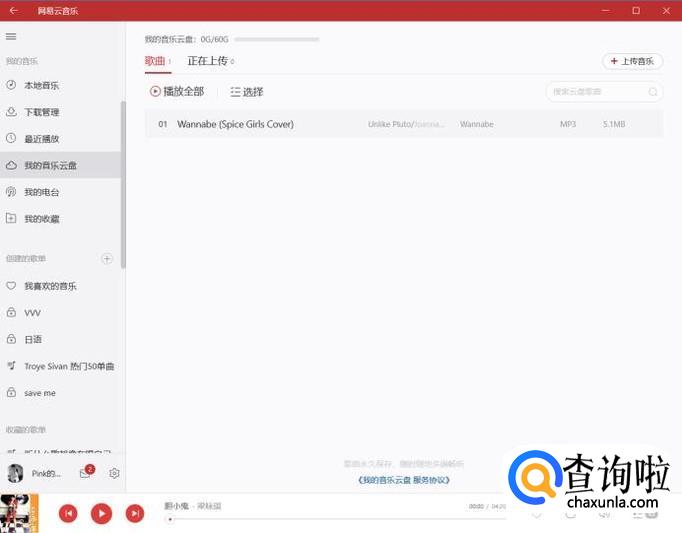The image size is (682, 533).
Task: Click the 上传音乐 upload music button
Action: click(632, 61)
